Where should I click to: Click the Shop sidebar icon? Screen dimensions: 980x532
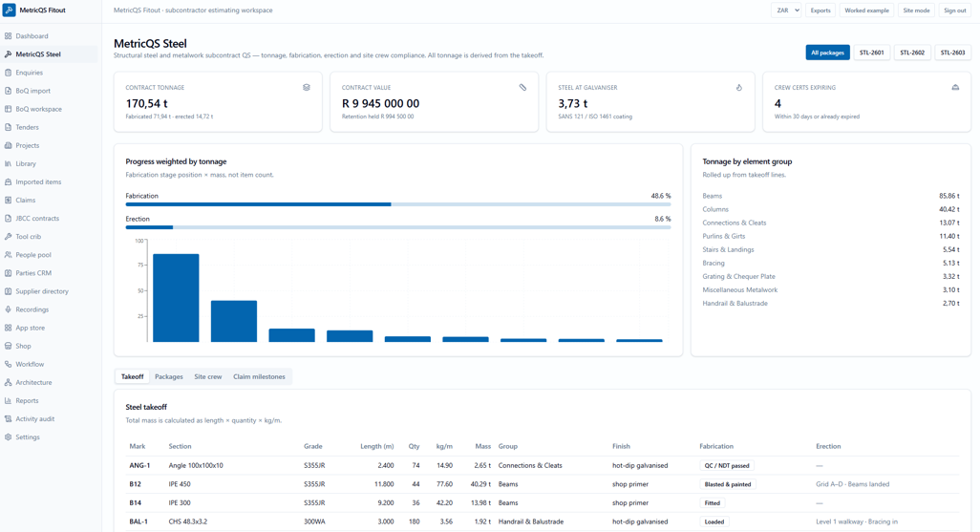[9, 346]
